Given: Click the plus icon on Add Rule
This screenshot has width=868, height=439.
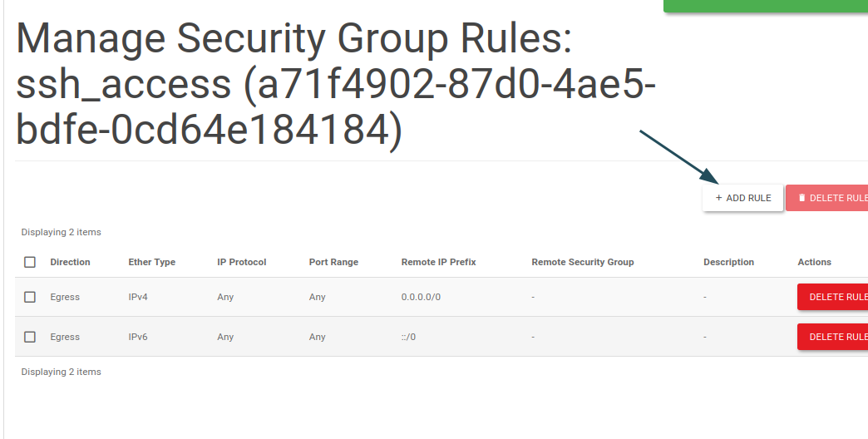Looking at the screenshot, I should tap(718, 198).
